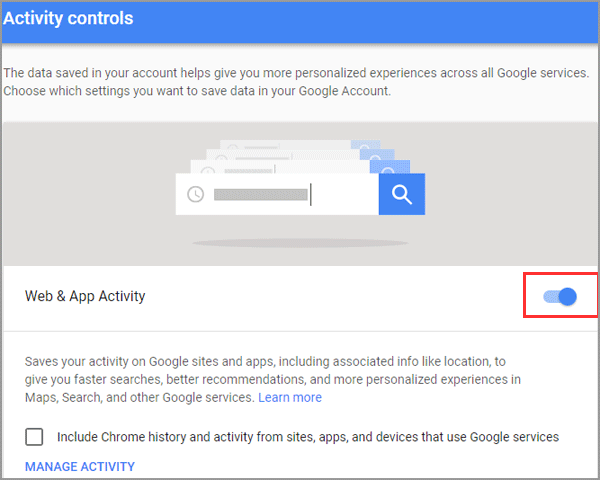Turn off the Web & App Activity switch
The width and height of the screenshot is (600, 480).
click(560, 296)
